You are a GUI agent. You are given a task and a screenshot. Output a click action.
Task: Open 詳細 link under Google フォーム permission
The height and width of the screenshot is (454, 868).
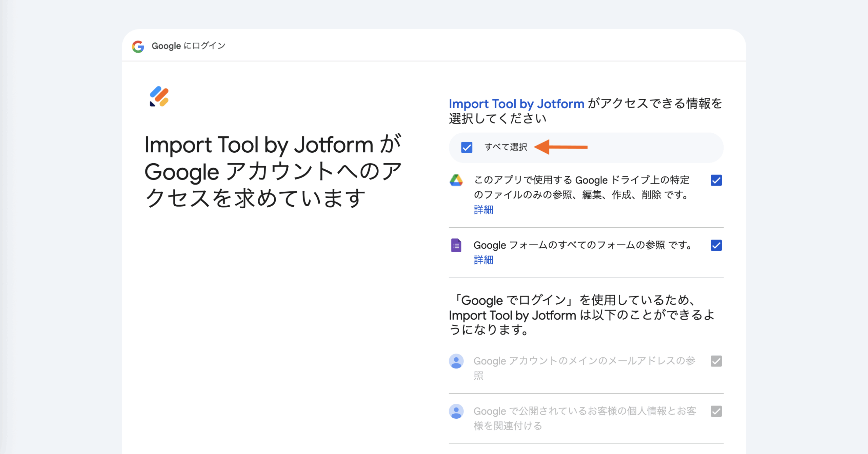tap(484, 260)
